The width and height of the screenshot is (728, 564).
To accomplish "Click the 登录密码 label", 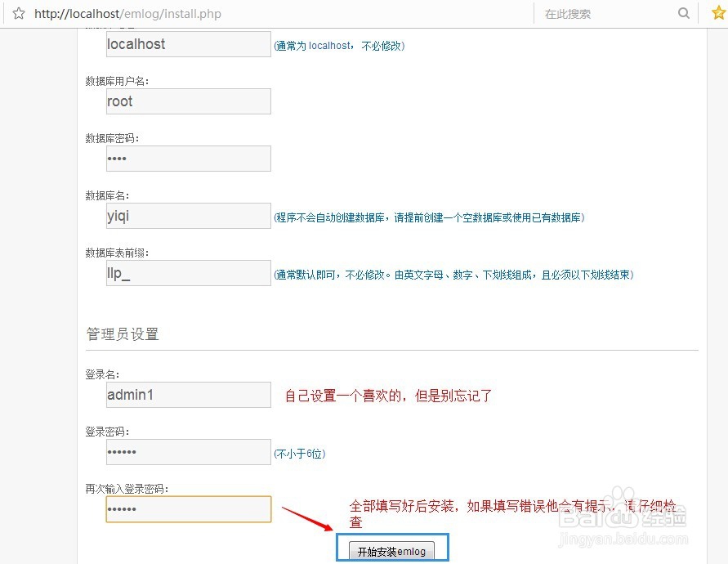I will tap(107, 432).
